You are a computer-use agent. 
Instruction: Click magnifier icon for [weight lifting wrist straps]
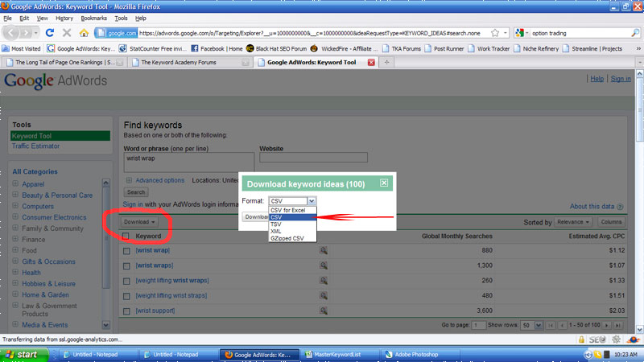click(324, 295)
